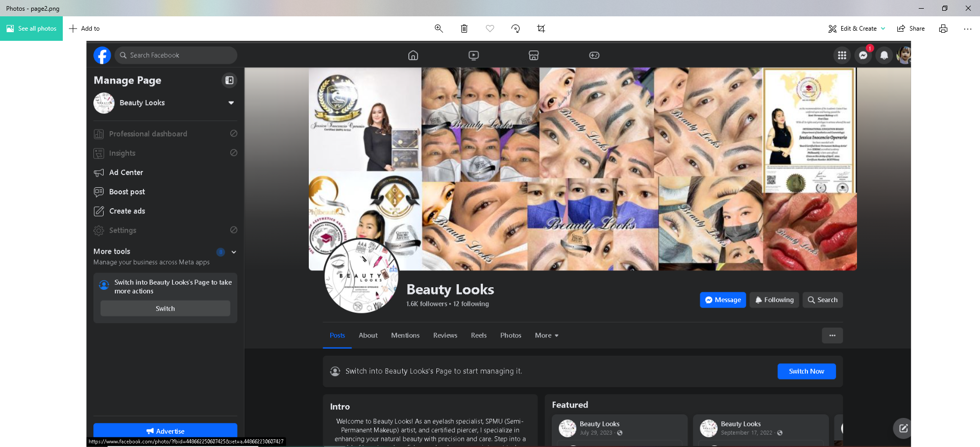Click the 1.6K followers link

tap(427, 304)
